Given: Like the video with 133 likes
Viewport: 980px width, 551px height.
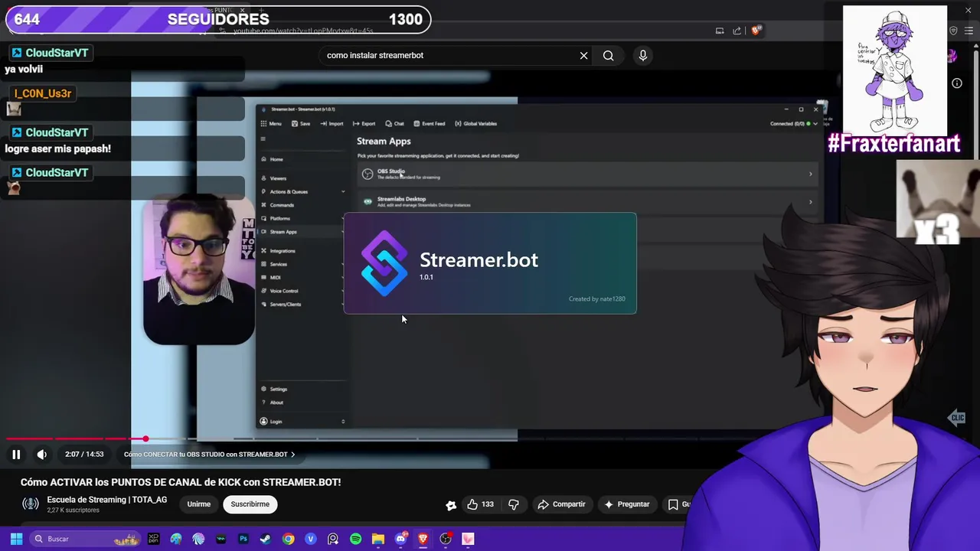Looking at the screenshot, I should point(480,504).
